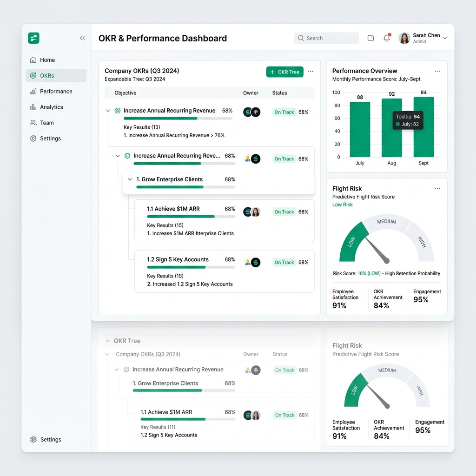Click status check icon in lower OKR tree
Image resolution: width=476 pixels, height=476 pixels.
(126, 370)
